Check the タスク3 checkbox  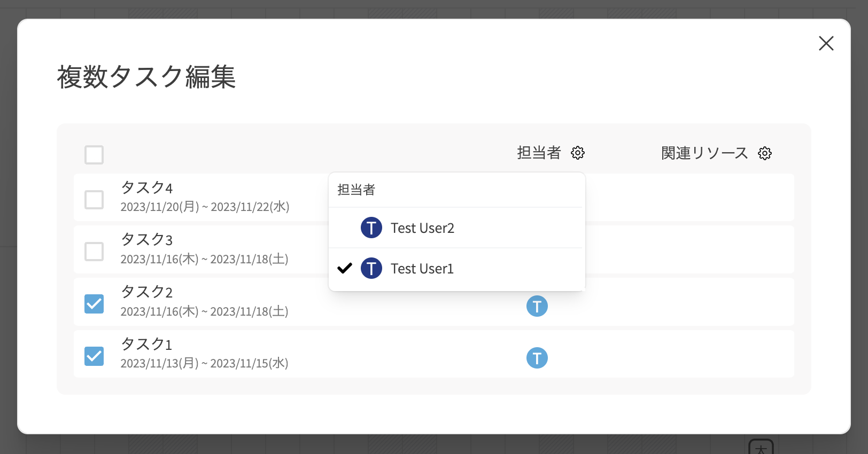tap(94, 251)
